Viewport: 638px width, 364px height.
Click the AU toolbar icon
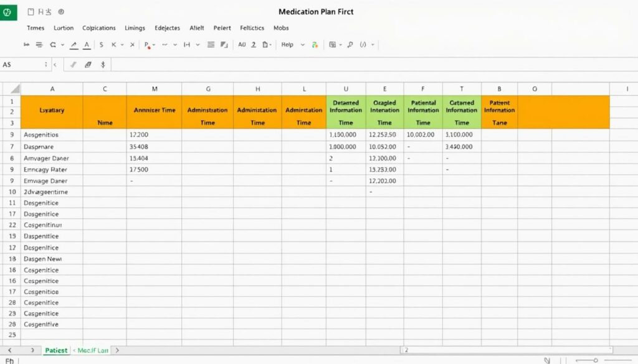pos(242,45)
